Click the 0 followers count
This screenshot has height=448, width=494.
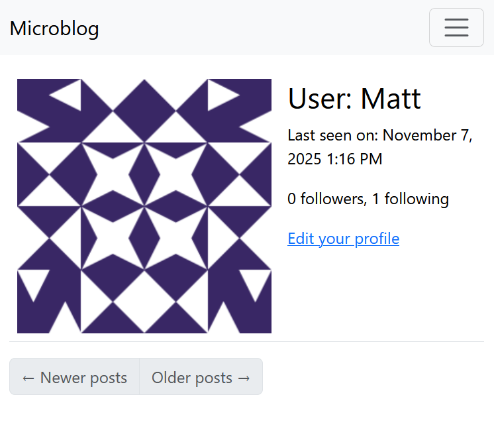pyautogui.click(x=325, y=199)
